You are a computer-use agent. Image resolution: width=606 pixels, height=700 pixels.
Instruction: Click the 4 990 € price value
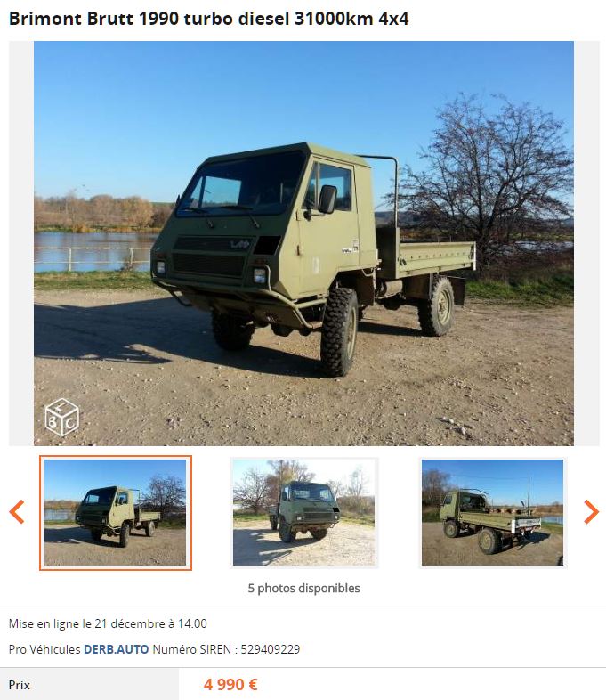coord(230,684)
